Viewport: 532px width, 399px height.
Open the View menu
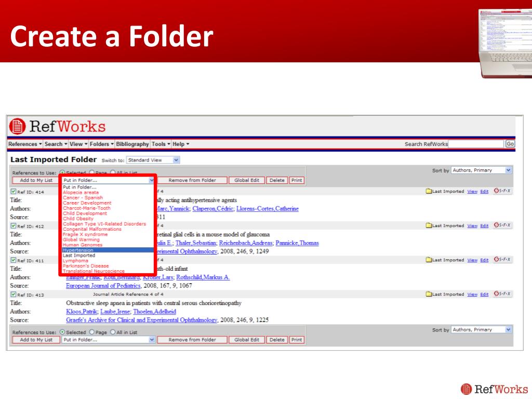coord(78,144)
